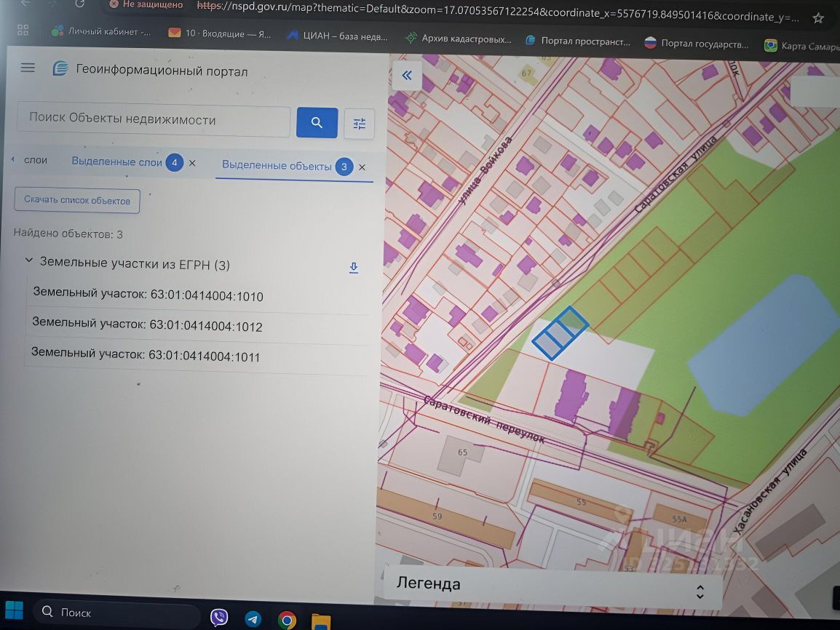Image resolution: width=840 pixels, height=630 pixels.
Task: Open land parcel 63:01:0414004:1010
Action: 148,295
